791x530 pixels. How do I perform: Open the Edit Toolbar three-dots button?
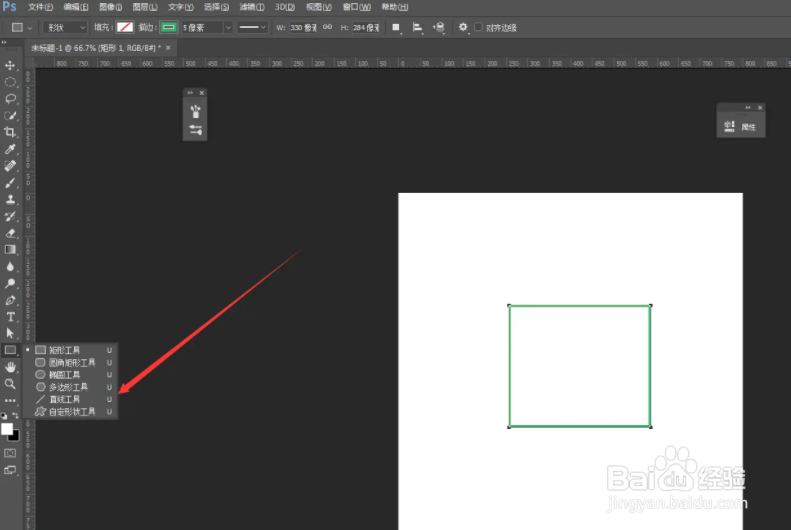click(x=10, y=400)
